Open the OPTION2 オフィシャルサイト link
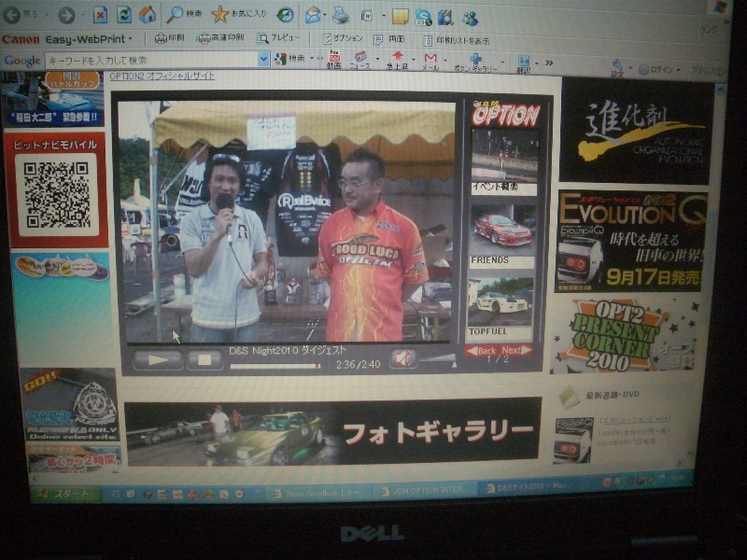Screen dimensions: 747x560 pos(162,76)
